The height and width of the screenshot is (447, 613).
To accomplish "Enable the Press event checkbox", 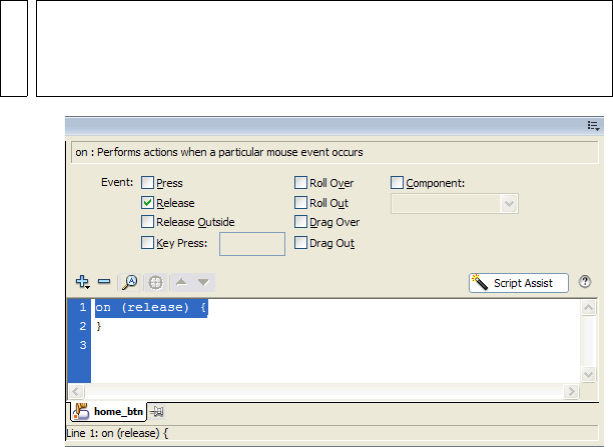I will pyautogui.click(x=148, y=183).
